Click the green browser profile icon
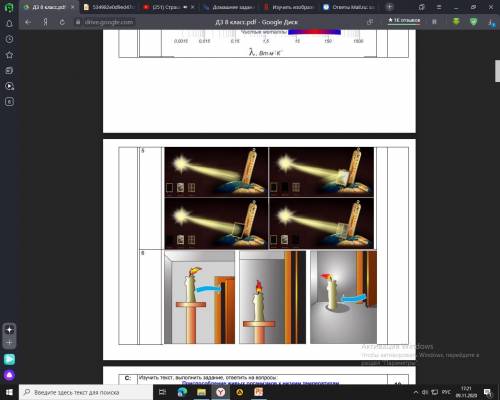 click(x=9, y=7)
